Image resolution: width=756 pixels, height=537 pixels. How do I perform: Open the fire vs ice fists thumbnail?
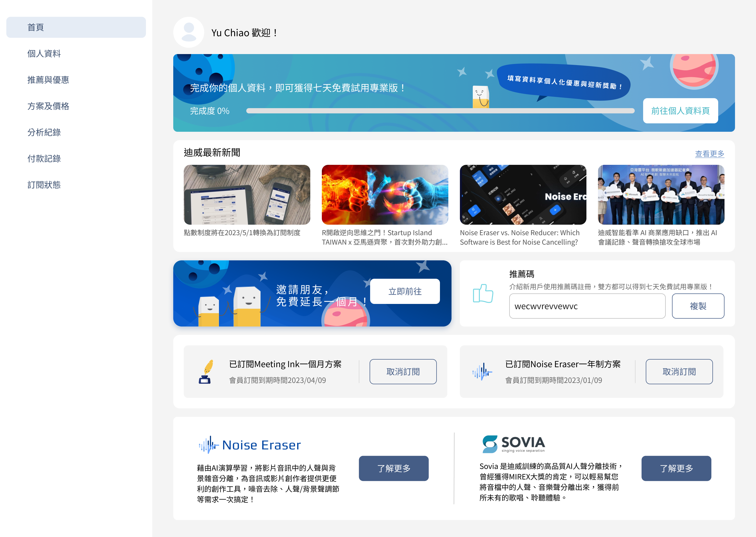pyautogui.click(x=385, y=195)
